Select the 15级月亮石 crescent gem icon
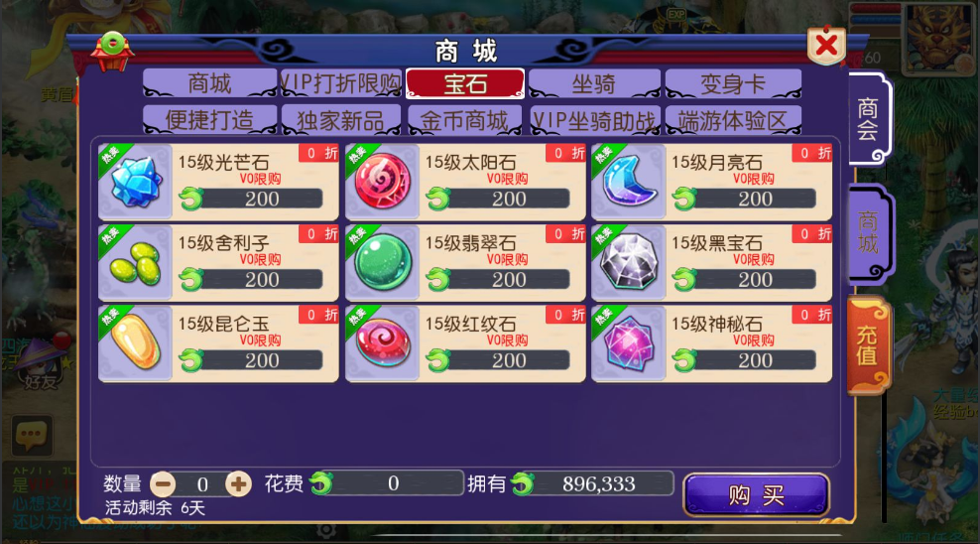This screenshot has width=980, height=544. pos(629,182)
